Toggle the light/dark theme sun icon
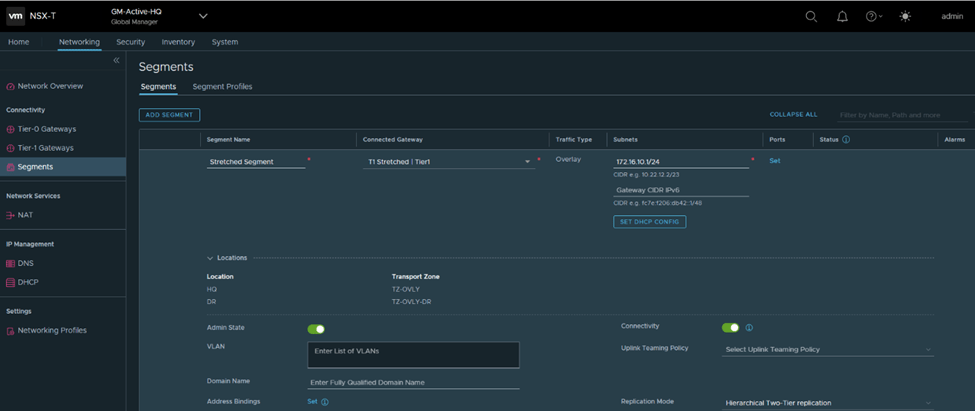975x411 pixels. pos(905,16)
